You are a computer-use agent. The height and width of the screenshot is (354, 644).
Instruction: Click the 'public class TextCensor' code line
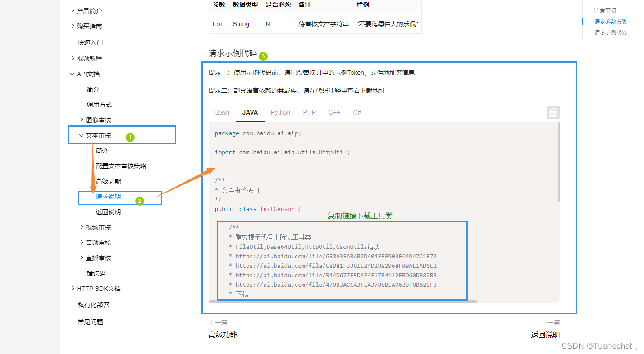[x=258, y=209]
